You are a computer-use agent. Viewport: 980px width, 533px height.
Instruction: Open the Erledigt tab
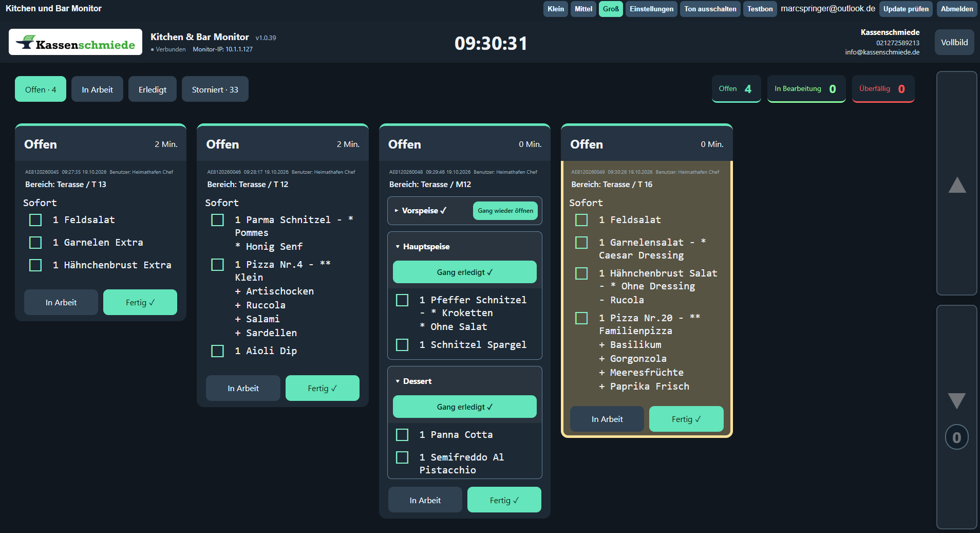click(153, 89)
